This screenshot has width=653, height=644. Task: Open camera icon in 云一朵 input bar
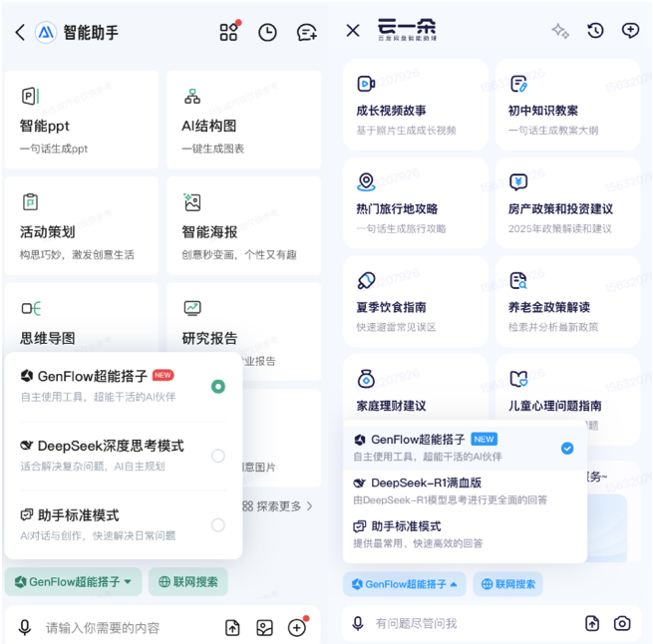[622, 624]
